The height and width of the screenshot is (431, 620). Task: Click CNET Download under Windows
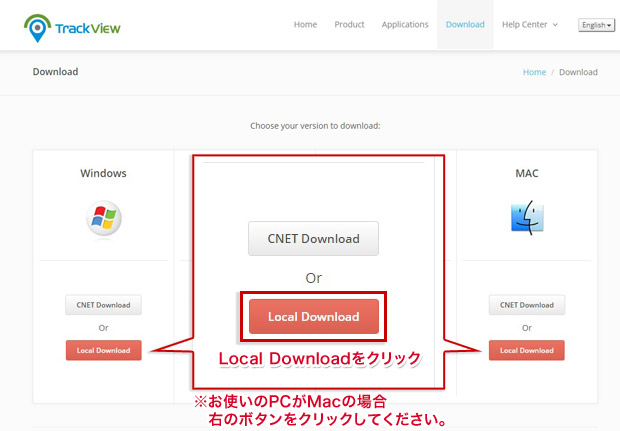103,305
